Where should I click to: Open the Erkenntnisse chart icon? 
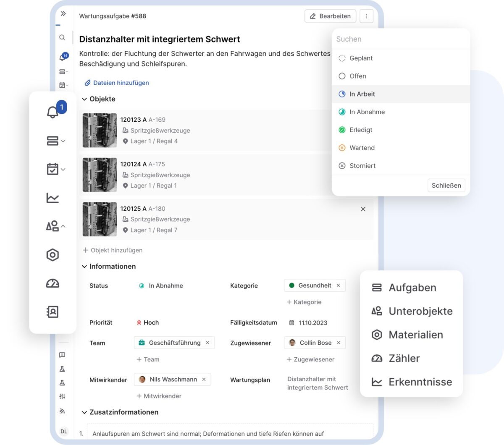[376, 382]
